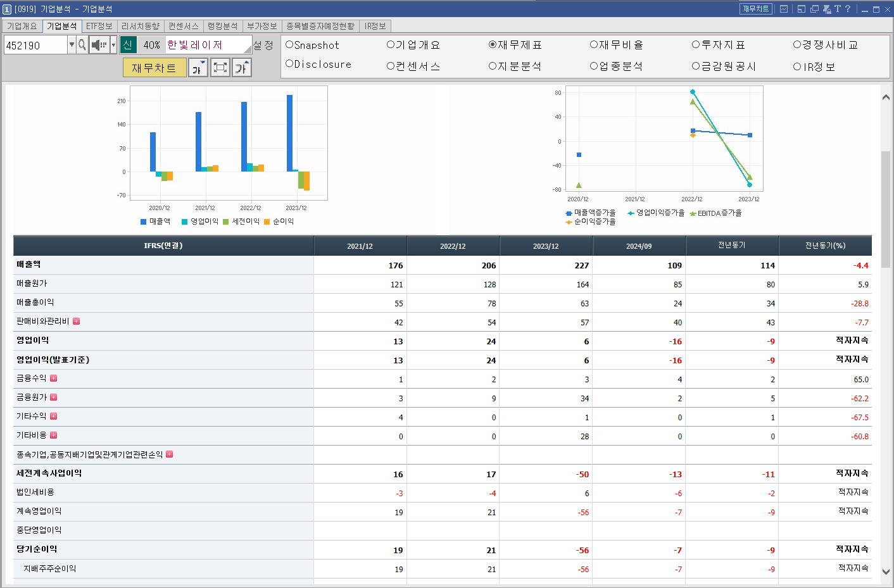Click the scroll up arrow of scrollbar
The height and width of the screenshot is (588, 894).
pos(886,97)
